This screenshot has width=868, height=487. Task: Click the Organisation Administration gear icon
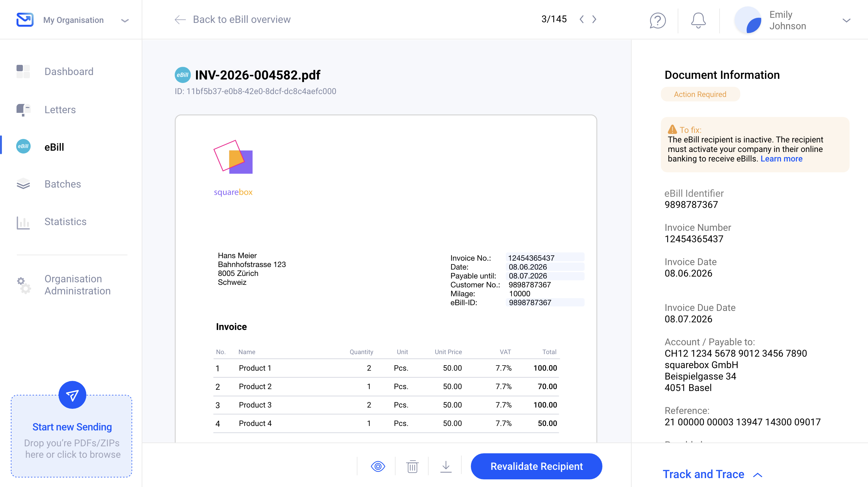click(24, 285)
